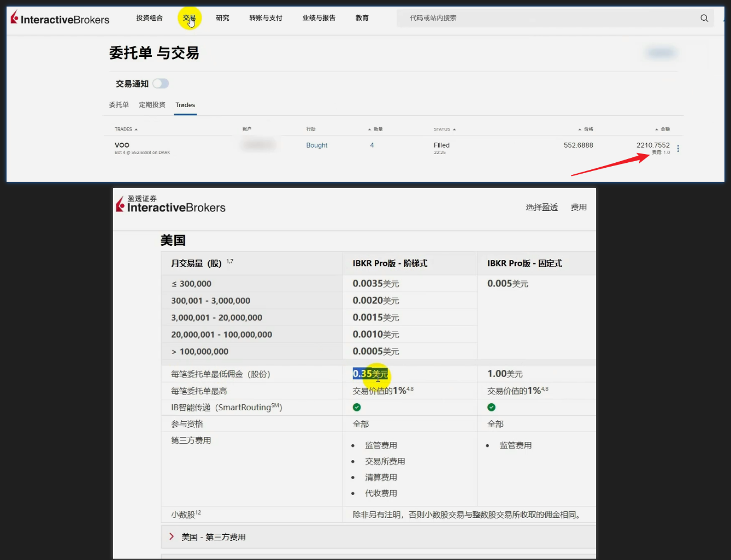The image size is (731, 560).
Task: Click the Bought link in VOO row
Action: 317,145
